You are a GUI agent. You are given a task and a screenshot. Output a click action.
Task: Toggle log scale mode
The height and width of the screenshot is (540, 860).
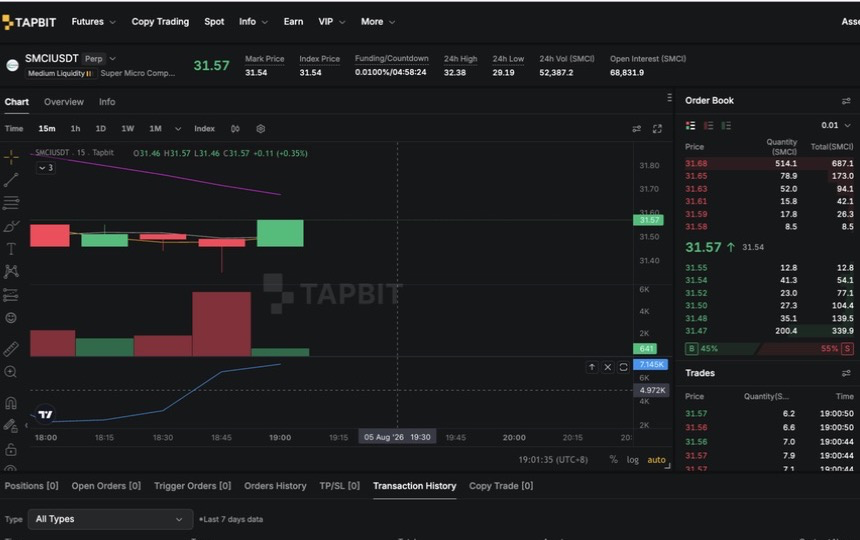tap(632, 459)
